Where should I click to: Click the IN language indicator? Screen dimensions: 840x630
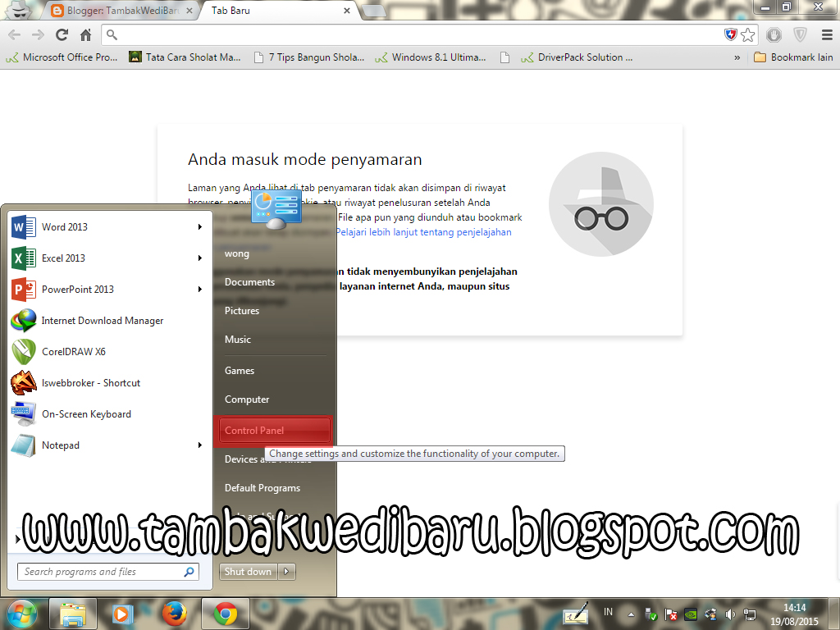pos(608,612)
